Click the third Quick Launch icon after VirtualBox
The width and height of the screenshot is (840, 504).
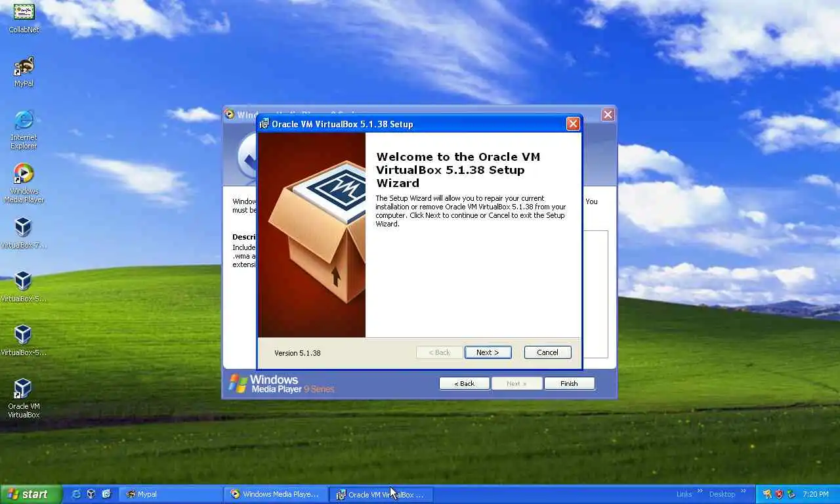click(x=106, y=494)
